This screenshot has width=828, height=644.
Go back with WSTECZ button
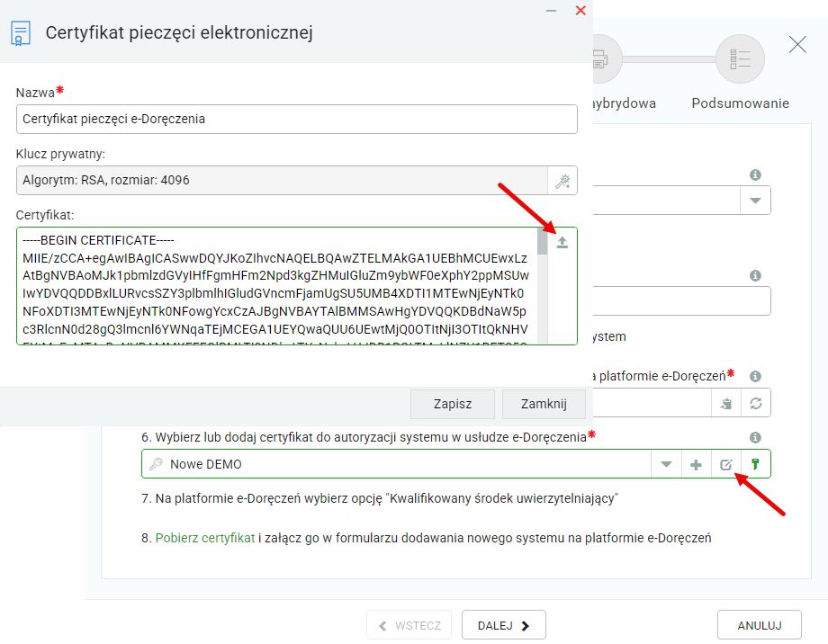(x=409, y=625)
